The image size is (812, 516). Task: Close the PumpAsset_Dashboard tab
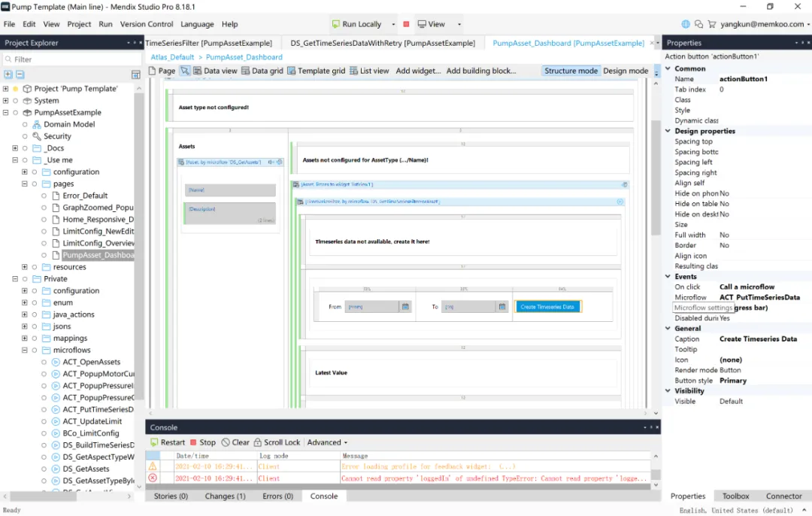(651, 43)
